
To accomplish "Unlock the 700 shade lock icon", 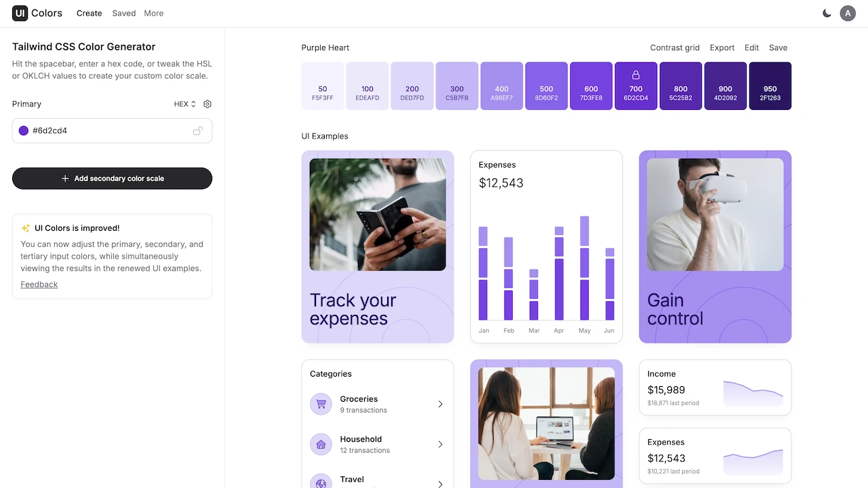I will click(635, 75).
